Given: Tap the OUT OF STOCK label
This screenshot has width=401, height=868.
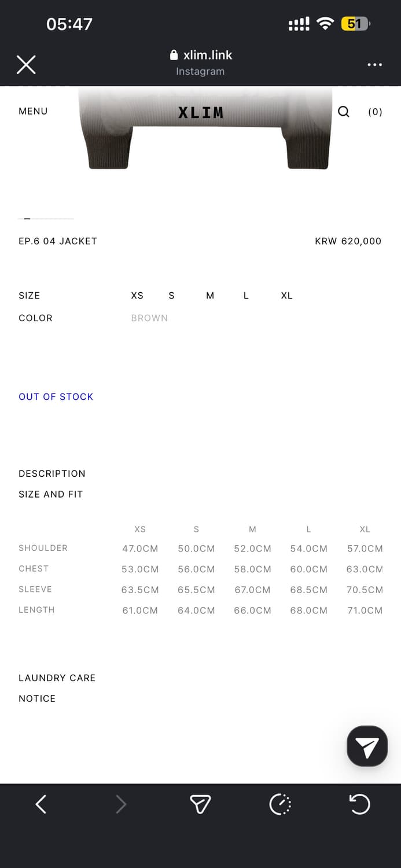Looking at the screenshot, I should (x=56, y=396).
